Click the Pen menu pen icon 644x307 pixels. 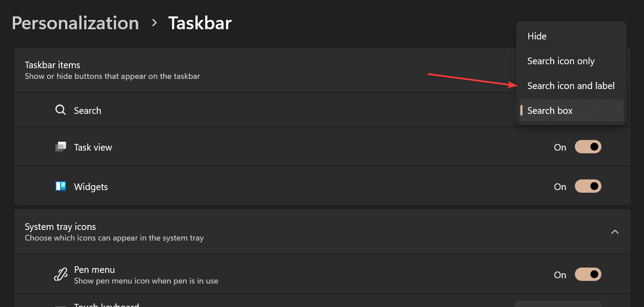pyautogui.click(x=61, y=275)
